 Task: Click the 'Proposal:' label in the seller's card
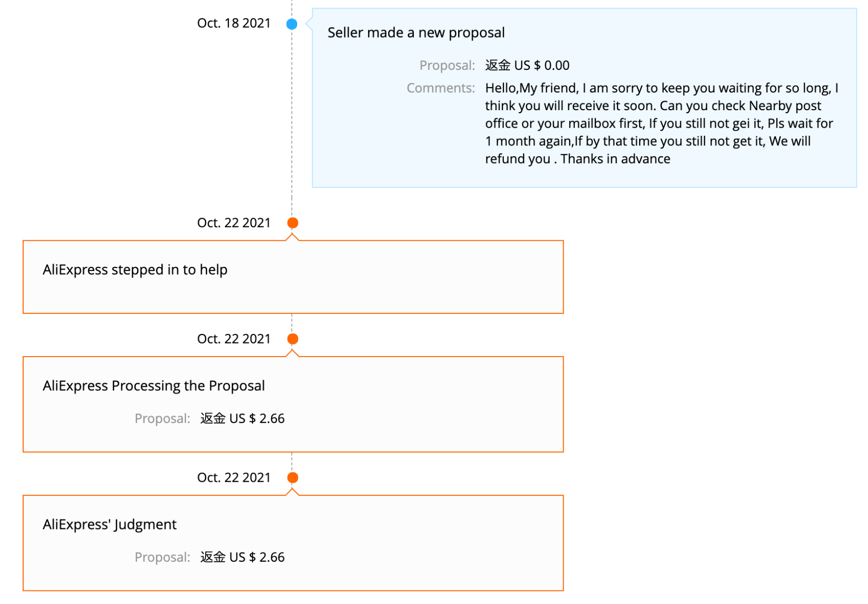[447, 65]
